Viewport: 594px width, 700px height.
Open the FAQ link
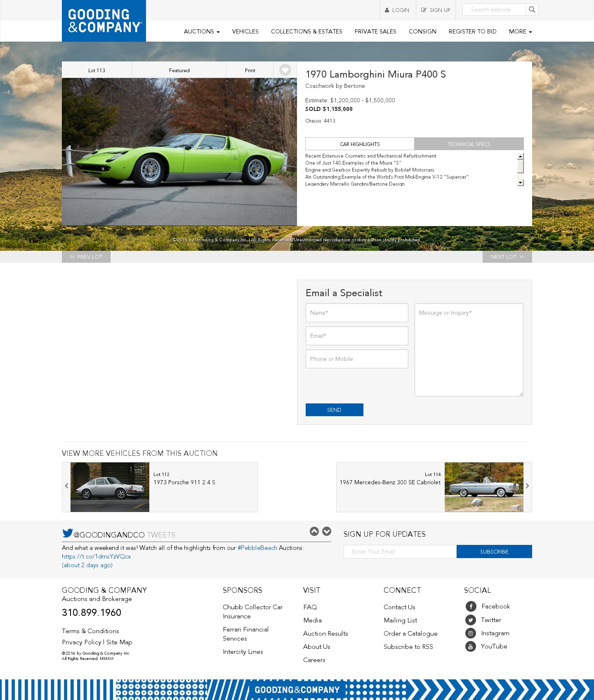click(x=310, y=607)
